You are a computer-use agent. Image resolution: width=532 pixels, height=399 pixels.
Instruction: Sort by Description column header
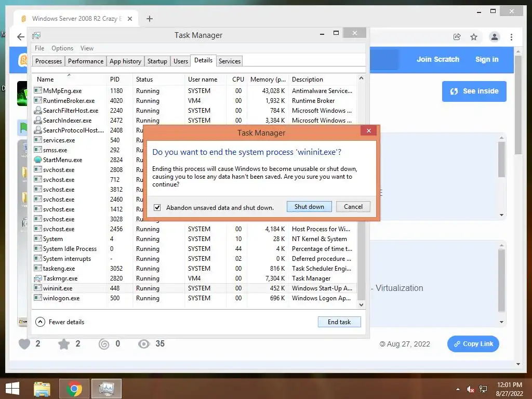pyautogui.click(x=323, y=79)
